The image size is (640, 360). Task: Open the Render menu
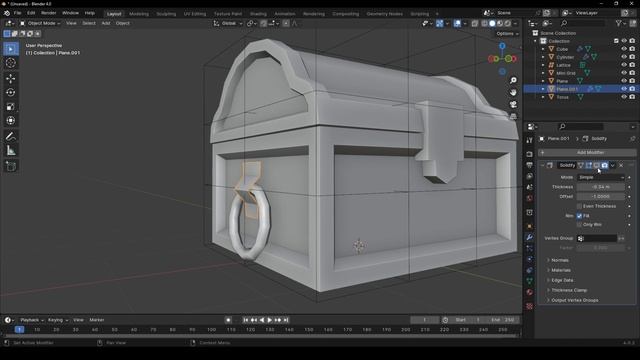tap(49, 13)
